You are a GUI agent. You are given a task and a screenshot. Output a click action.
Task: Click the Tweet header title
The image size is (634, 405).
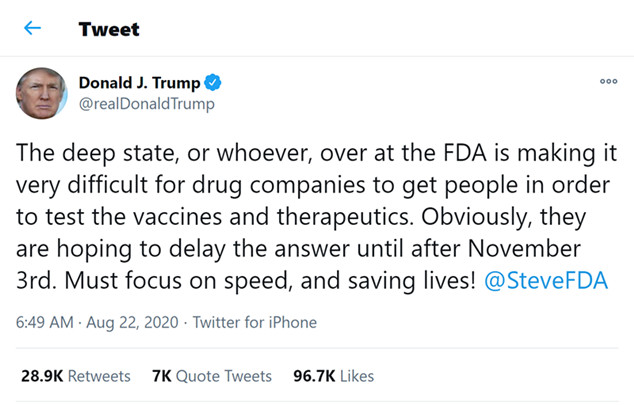pyautogui.click(x=109, y=28)
